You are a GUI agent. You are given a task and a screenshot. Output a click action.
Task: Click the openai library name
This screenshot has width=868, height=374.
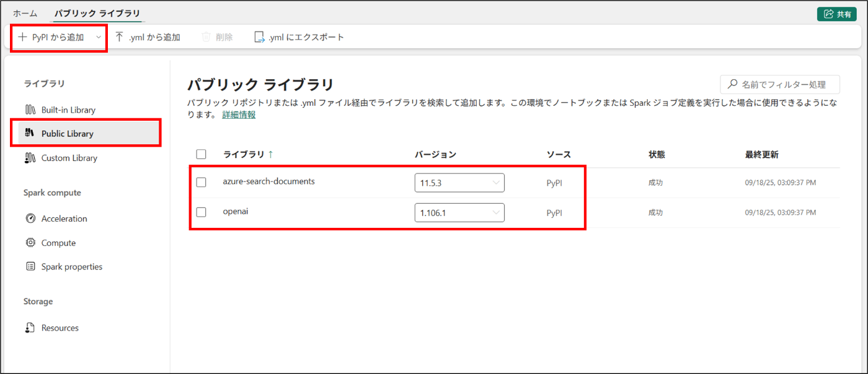pos(236,212)
